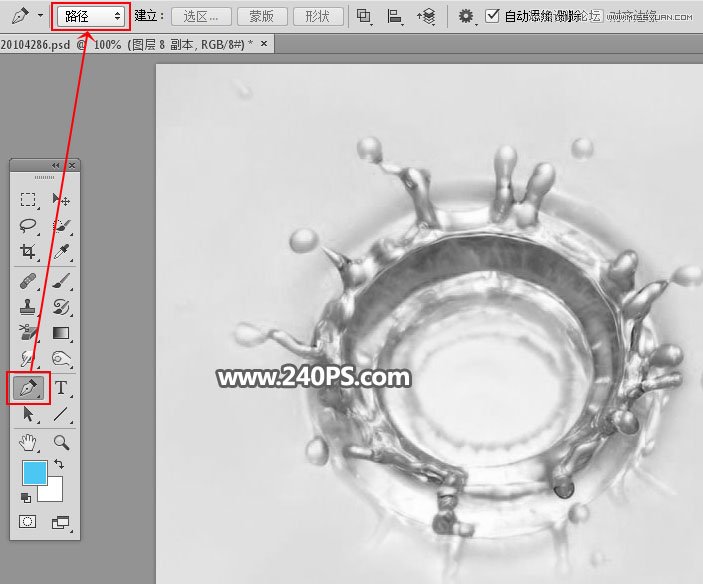Close the 20104286.psd document tab
The image size is (703, 584).
tap(264, 43)
